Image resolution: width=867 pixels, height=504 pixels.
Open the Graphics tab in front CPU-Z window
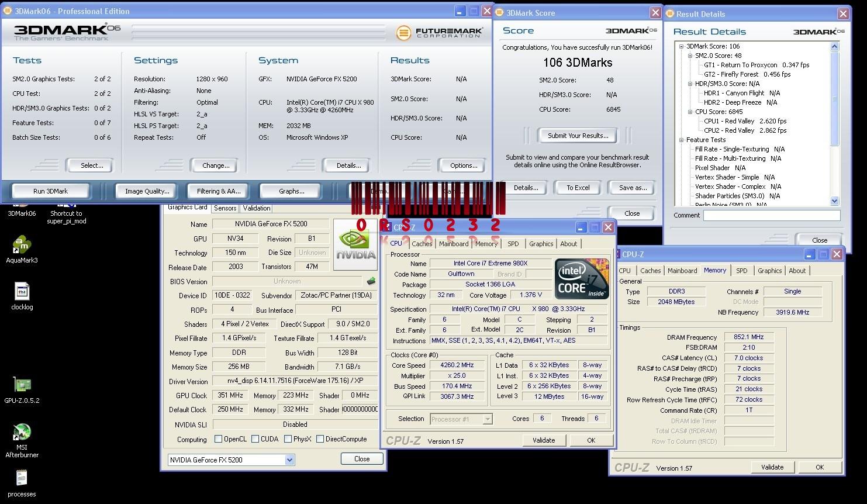[541, 244]
